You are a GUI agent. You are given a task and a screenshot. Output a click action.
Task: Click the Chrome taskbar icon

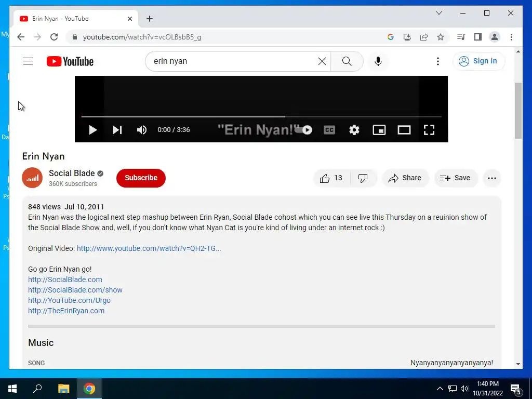coord(89,389)
